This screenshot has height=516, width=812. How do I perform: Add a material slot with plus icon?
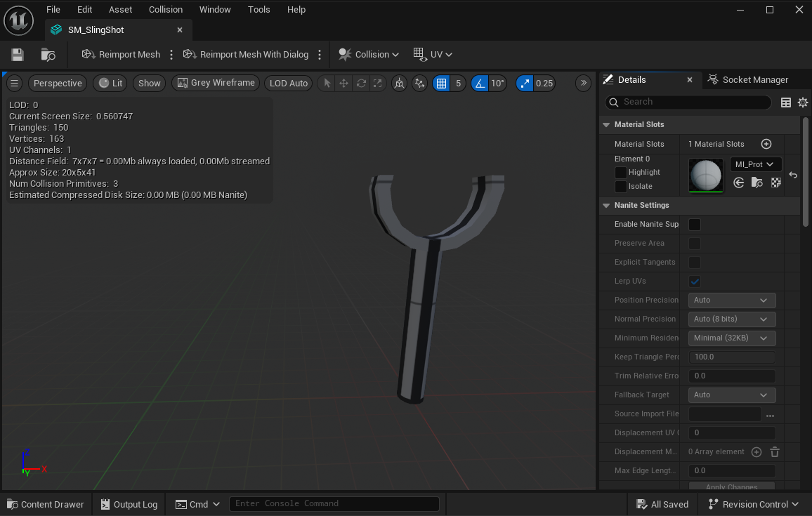pyautogui.click(x=766, y=144)
